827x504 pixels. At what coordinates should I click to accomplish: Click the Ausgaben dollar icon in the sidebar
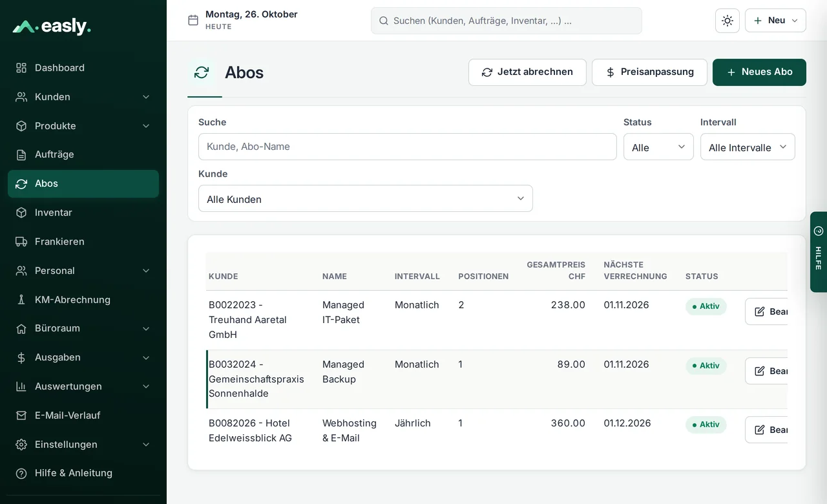pos(21,357)
